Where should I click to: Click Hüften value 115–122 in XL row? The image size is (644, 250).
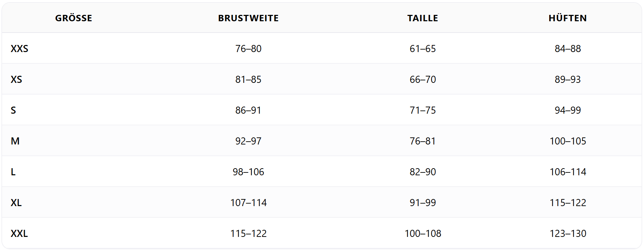[x=568, y=203]
